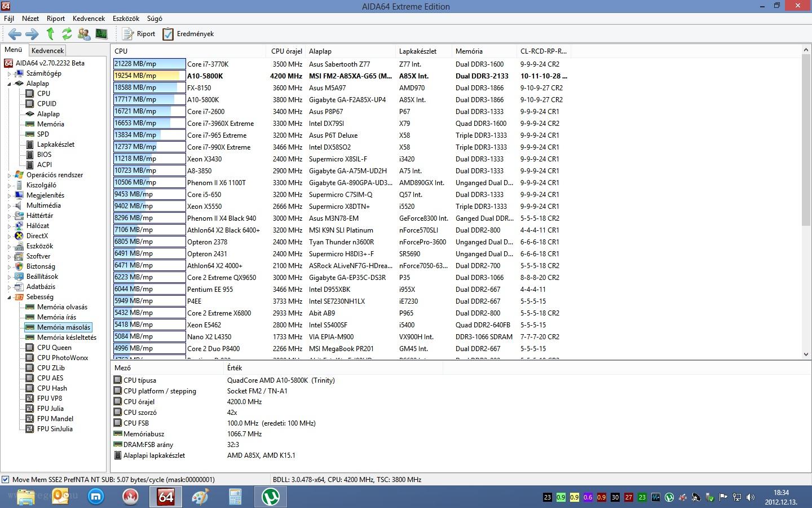Screen dimensions: 812x508
Task: Select AIDA64 v2.70.2232 Beta root node
Action: 50,63
